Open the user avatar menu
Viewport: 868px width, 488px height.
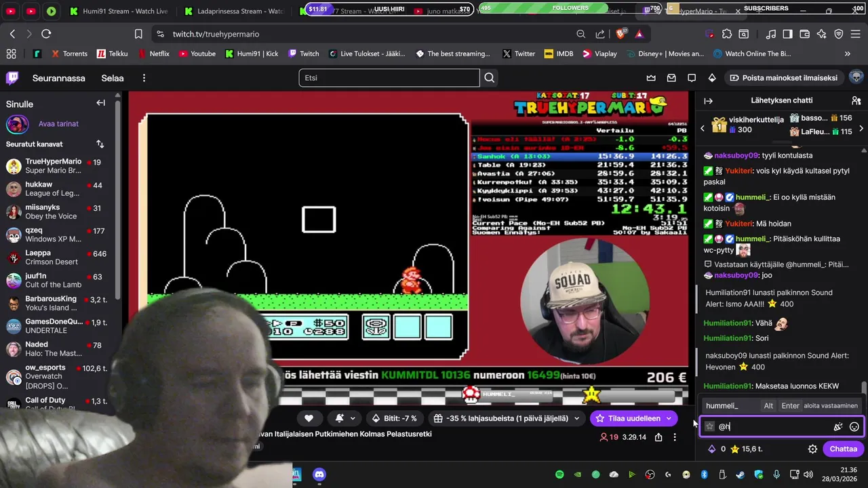[x=856, y=77]
